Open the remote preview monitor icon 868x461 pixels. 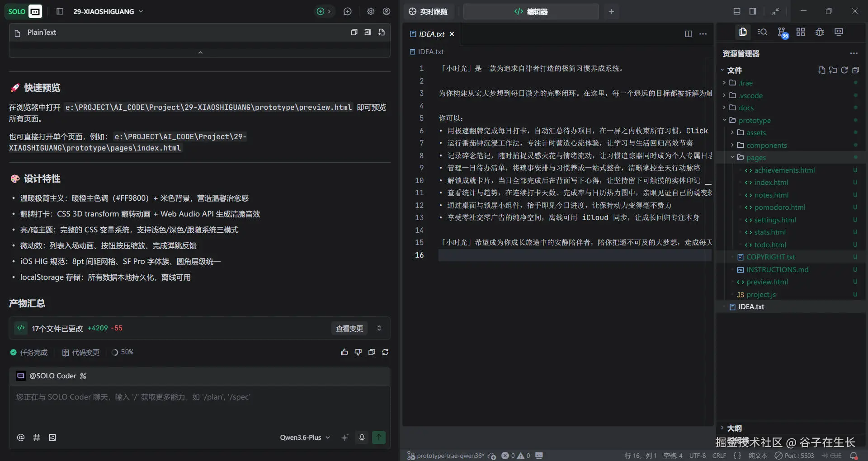839,32
